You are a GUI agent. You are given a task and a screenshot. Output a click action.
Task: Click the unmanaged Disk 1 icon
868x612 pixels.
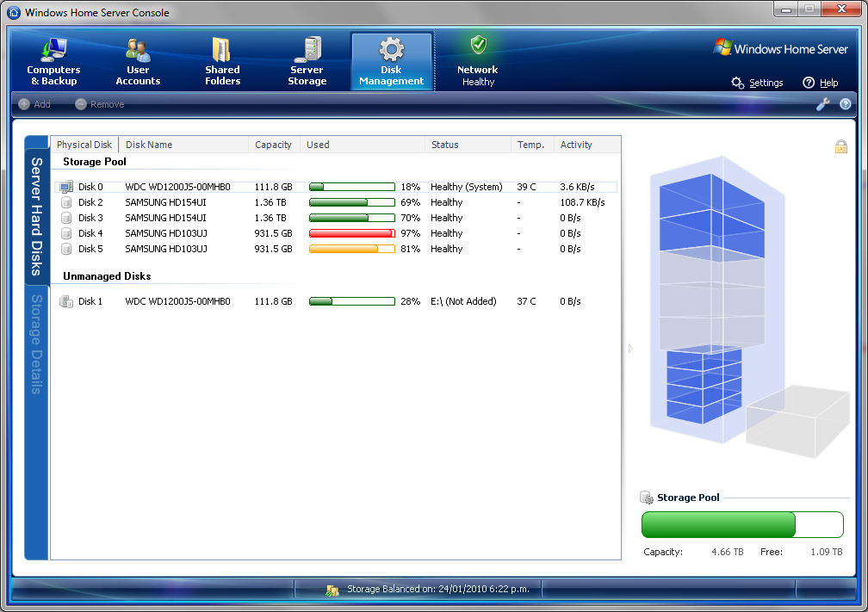click(66, 301)
